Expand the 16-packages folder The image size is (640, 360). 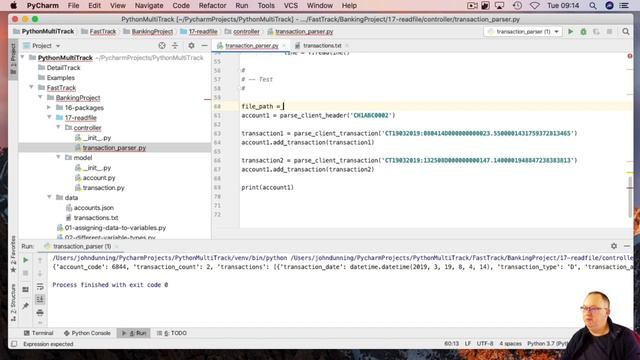point(49,107)
